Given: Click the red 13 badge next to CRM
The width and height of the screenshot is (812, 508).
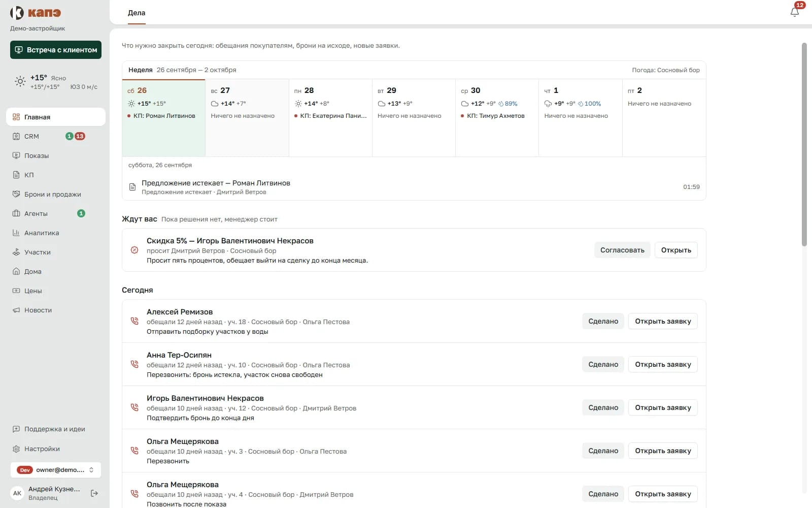Looking at the screenshot, I should click(x=80, y=136).
